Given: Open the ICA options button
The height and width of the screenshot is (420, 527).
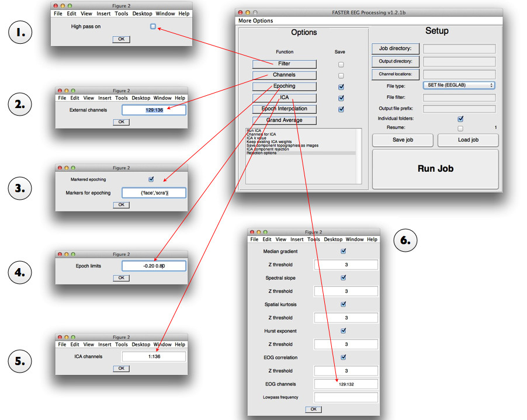Looking at the screenshot, I should click(x=284, y=98).
